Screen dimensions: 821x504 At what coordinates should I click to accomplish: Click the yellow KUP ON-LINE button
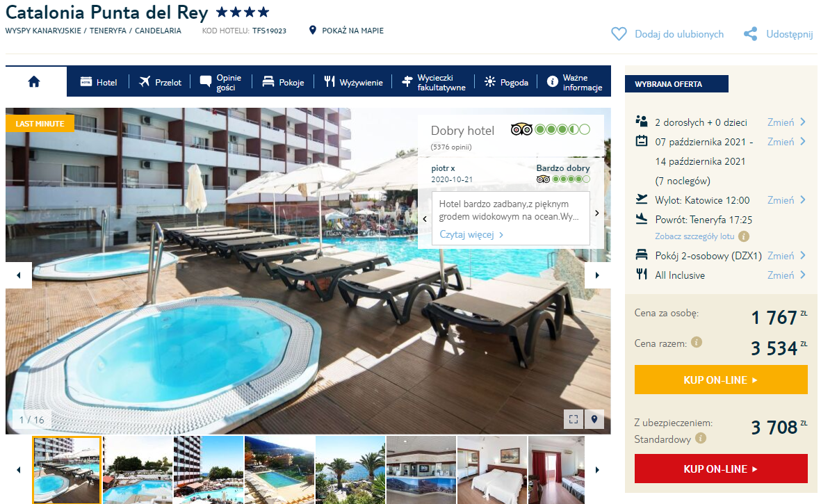coord(721,380)
